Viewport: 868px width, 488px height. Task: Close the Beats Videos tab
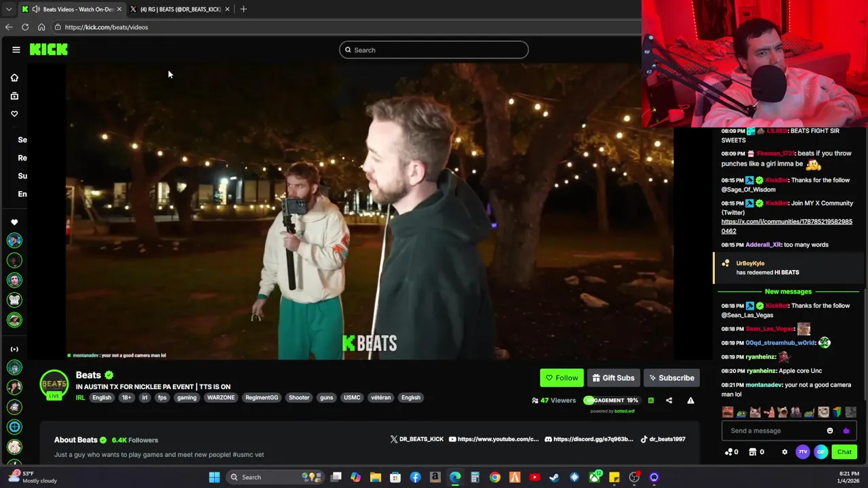click(x=119, y=9)
